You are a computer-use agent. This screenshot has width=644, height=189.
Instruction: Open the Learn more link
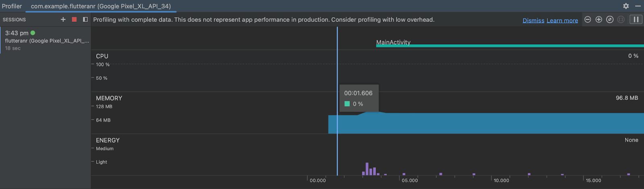click(562, 21)
